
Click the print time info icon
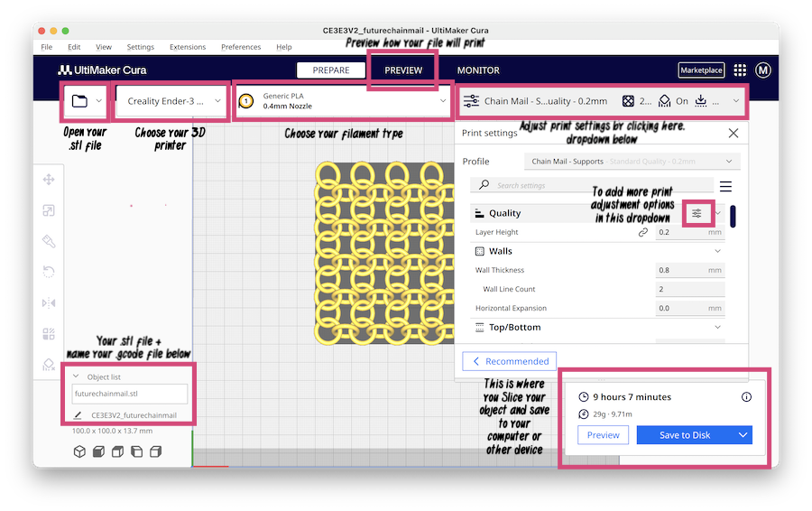pos(746,397)
